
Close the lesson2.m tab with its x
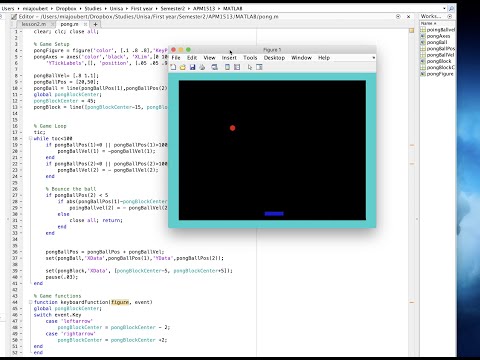(x=52, y=24)
